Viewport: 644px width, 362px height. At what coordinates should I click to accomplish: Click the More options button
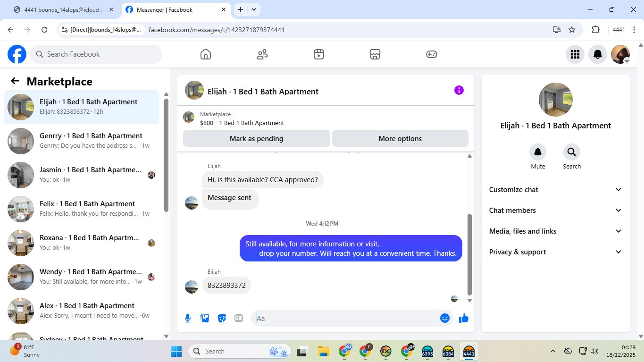[400, 139]
